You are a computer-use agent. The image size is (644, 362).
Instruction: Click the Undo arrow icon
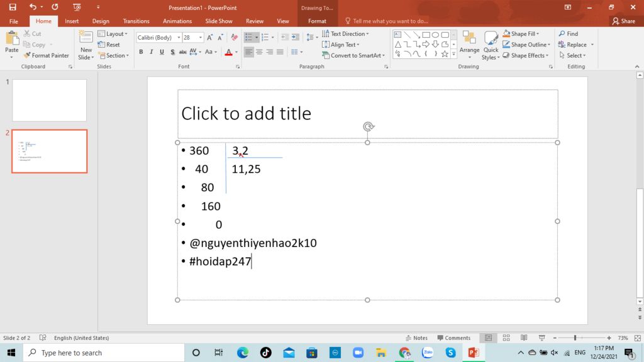[33, 6]
